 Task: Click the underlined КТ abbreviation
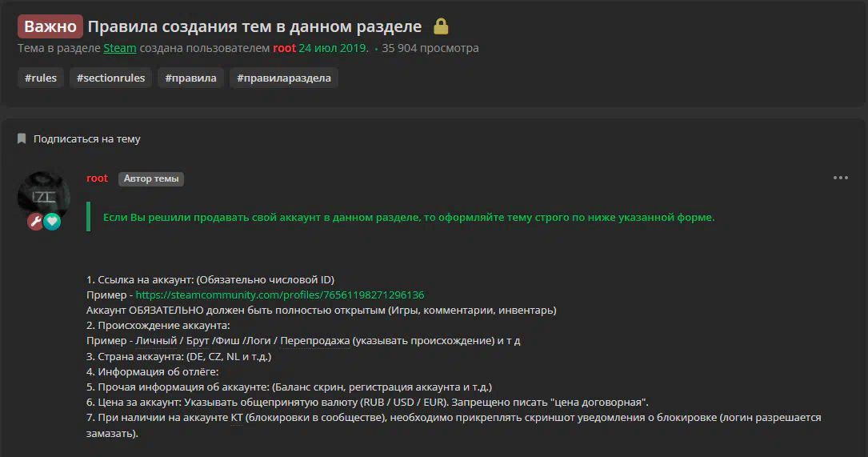point(236,418)
